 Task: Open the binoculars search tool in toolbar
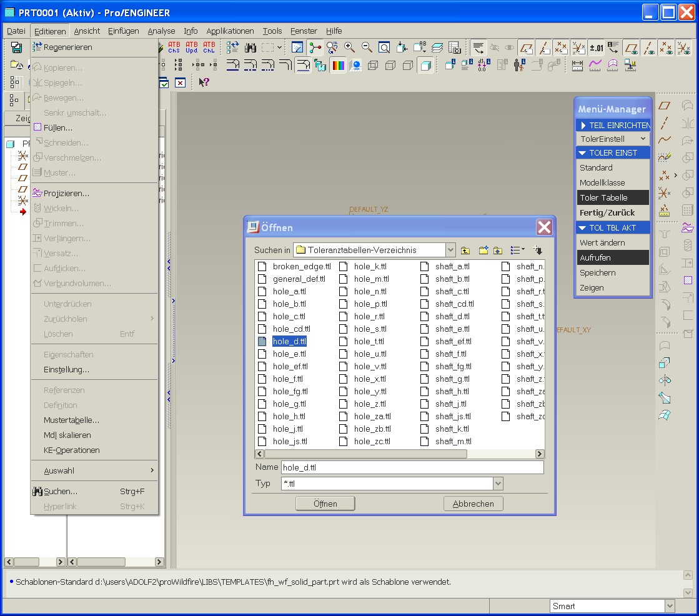(x=250, y=47)
